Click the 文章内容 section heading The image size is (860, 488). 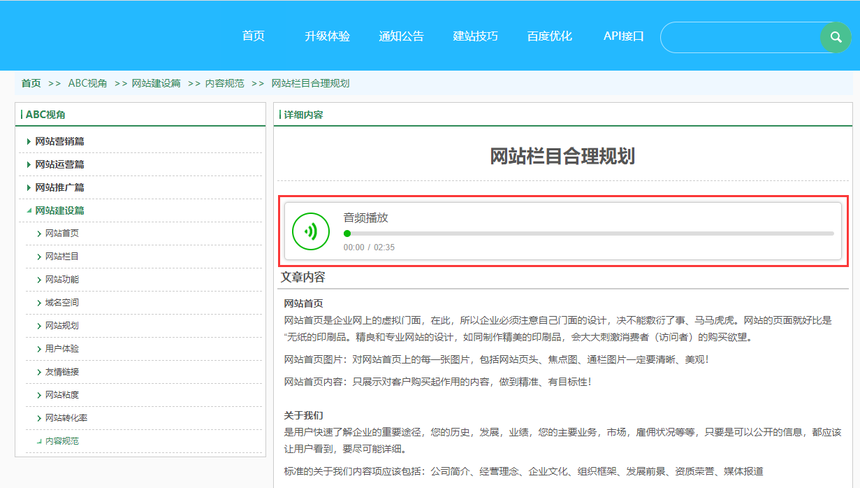pyautogui.click(x=303, y=277)
